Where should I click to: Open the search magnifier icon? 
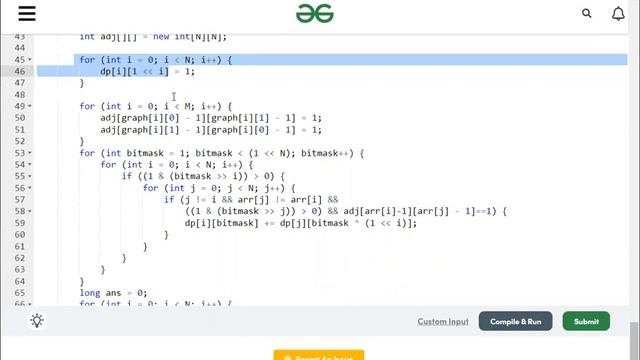[587, 13]
